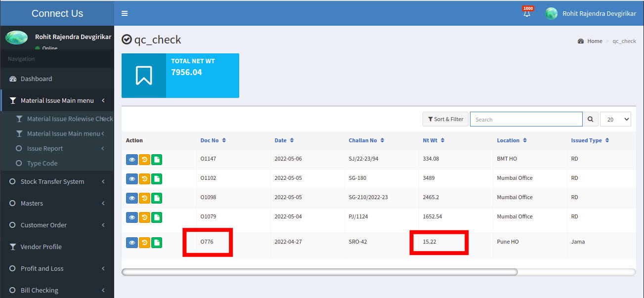
Task: Click the magnifier search button
Action: tap(590, 119)
